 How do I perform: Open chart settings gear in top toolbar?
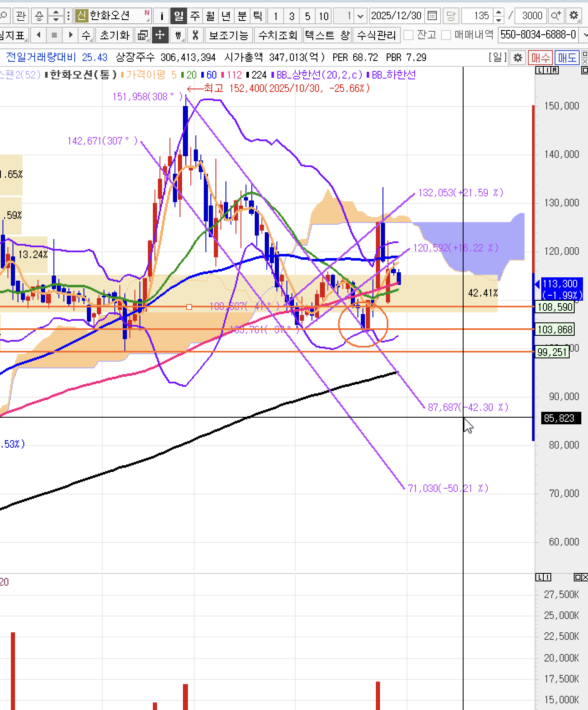tap(574, 16)
